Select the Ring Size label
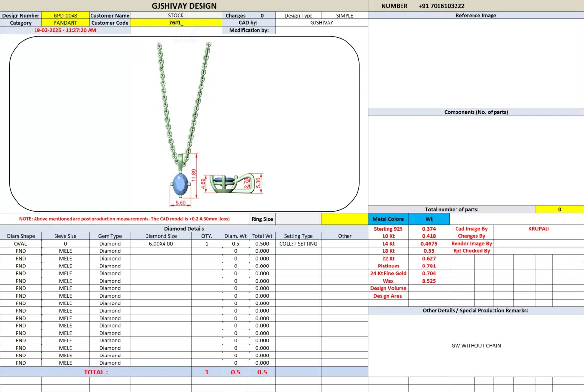This screenshot has width=584, height=392. click(262, 219)
